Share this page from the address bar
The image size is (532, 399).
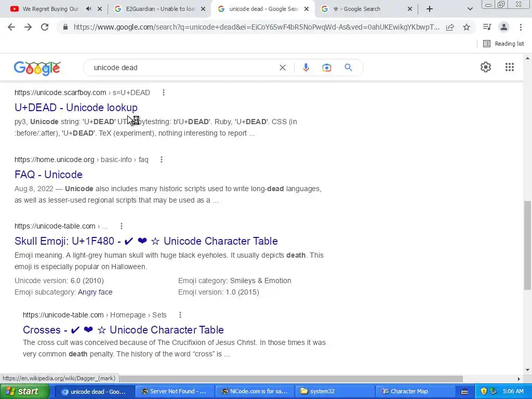pyautogui.click(x=450, y=27)
